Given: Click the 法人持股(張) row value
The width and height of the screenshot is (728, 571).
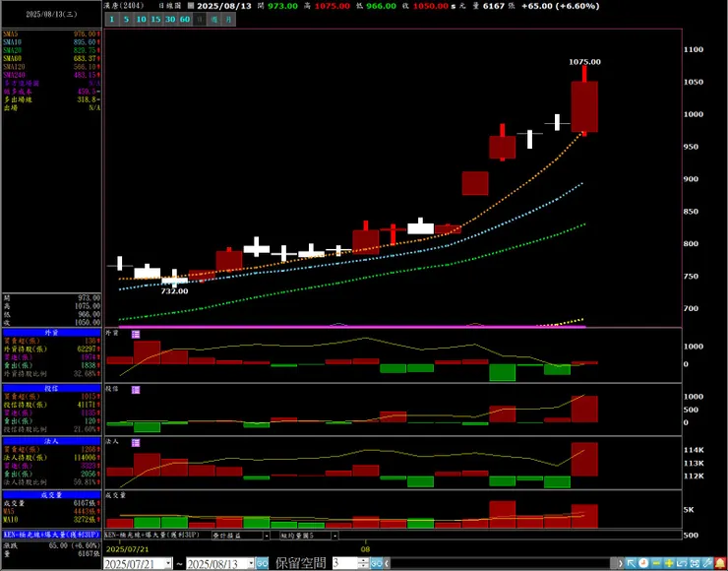Looking at the screenshot, I should click(85, 458).
